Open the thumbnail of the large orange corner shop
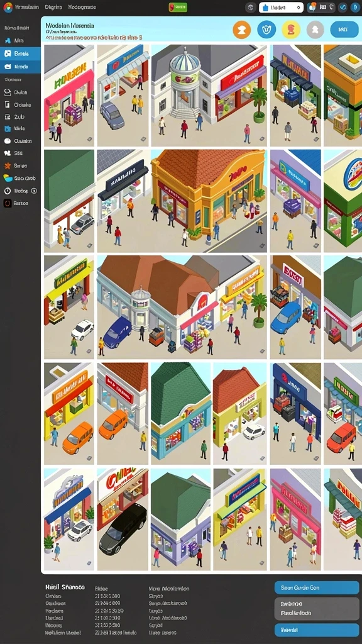362x644 pixels. [x=209, y=201]
